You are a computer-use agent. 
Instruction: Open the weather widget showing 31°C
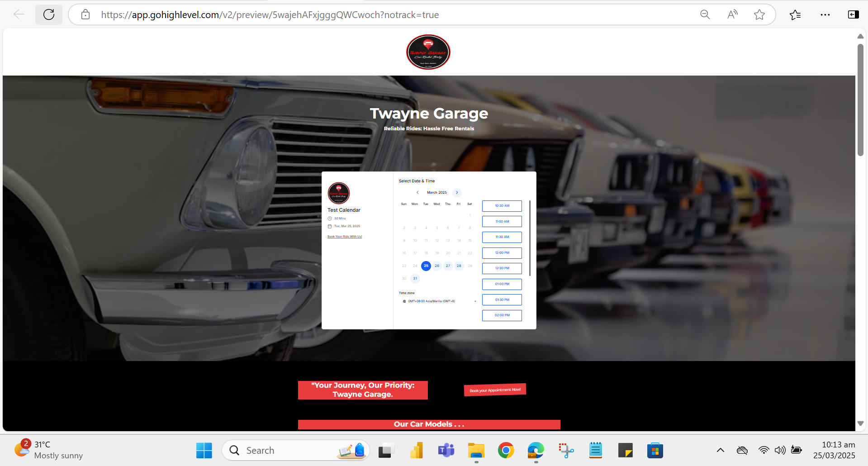[48, 450]
